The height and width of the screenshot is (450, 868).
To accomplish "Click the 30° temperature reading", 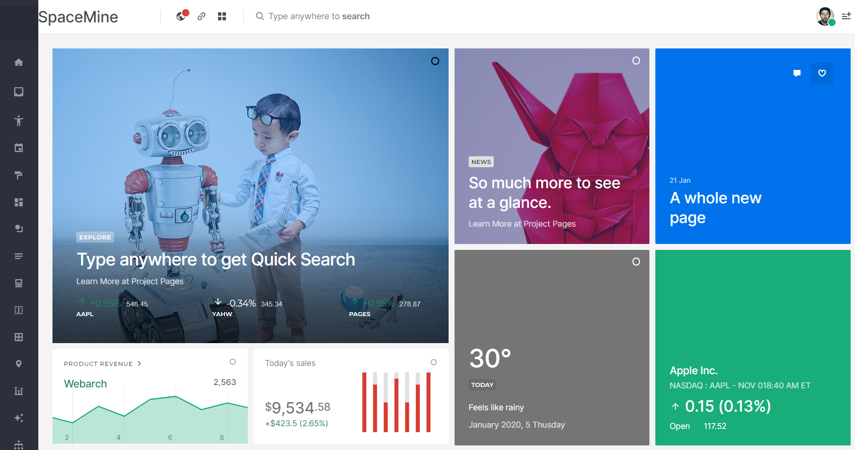I will coord(490,359).
